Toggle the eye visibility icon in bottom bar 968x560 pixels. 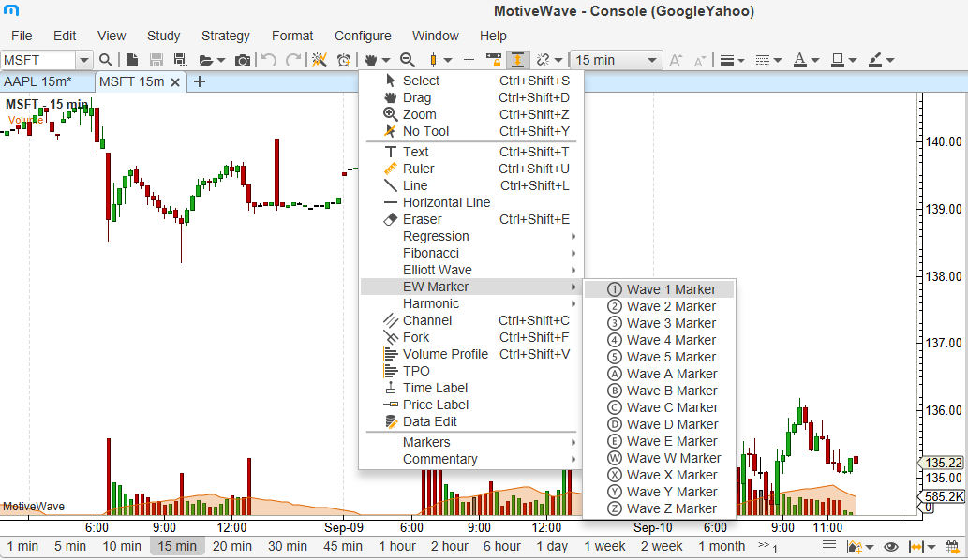pyautogui.click(x=891, y=547)
